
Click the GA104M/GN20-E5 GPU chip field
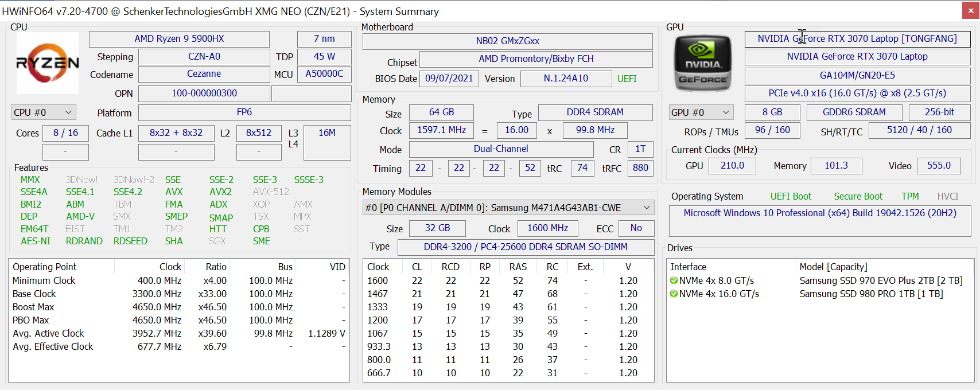pos(857,76)
